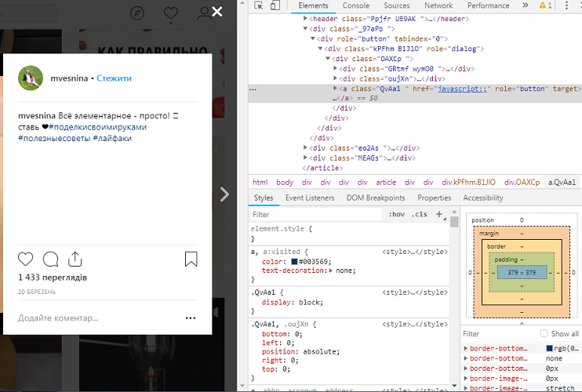Expand the div class eo2As node
The height and width of the screenshot is (392, 582).
[x=305, y=147]
